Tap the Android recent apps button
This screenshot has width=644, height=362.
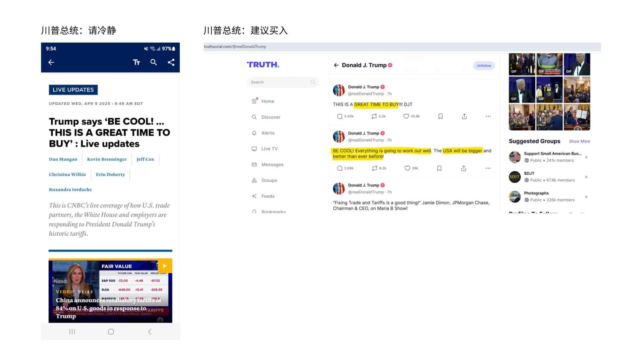(x=72, y=331)
